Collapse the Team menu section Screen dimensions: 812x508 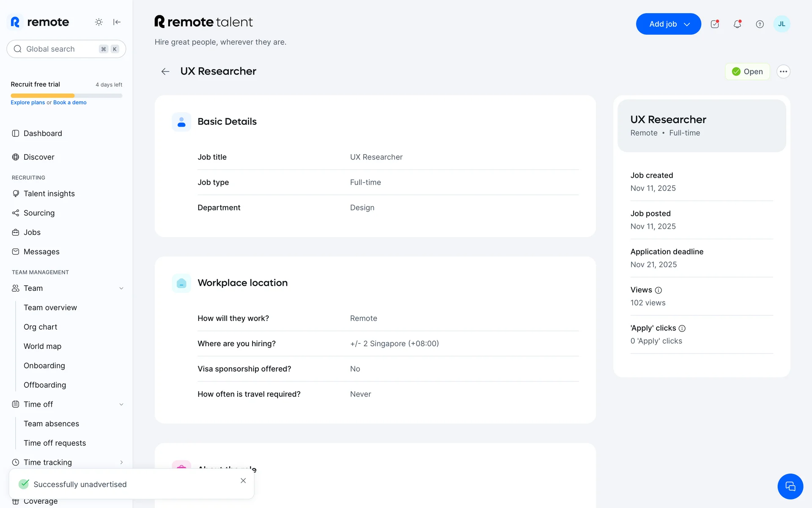point(121,288)
